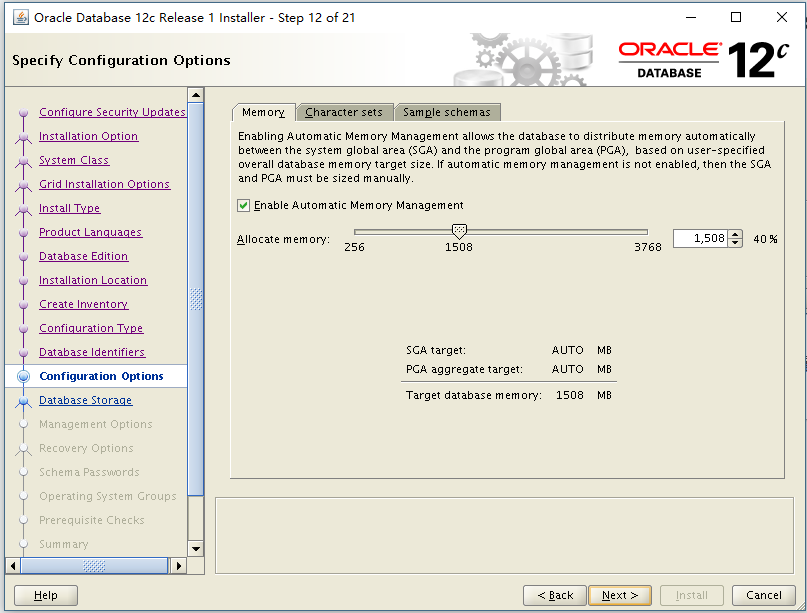Switch to the Sample schemas tab

click(x=447, y=112)
